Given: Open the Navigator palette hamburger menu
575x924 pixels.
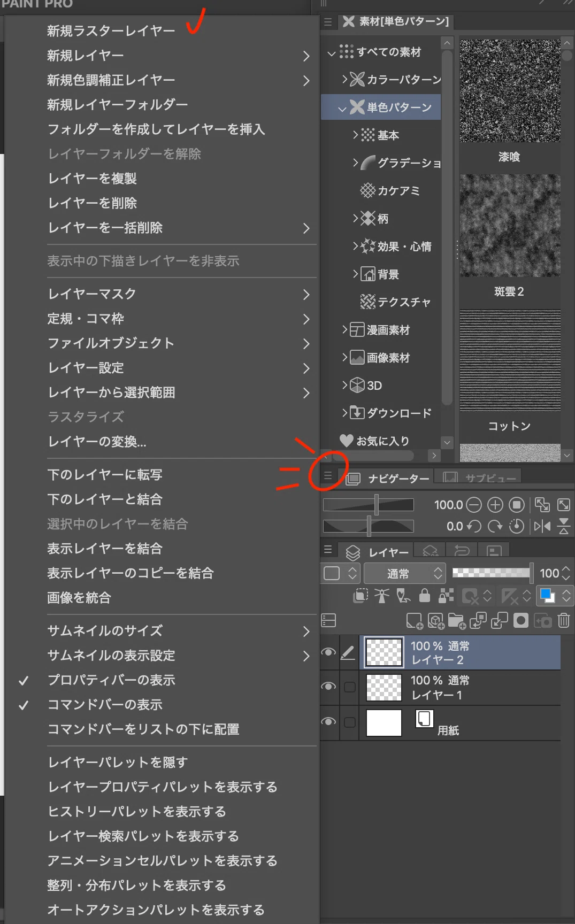Looking at the screenshot, I should coord(328,475).
